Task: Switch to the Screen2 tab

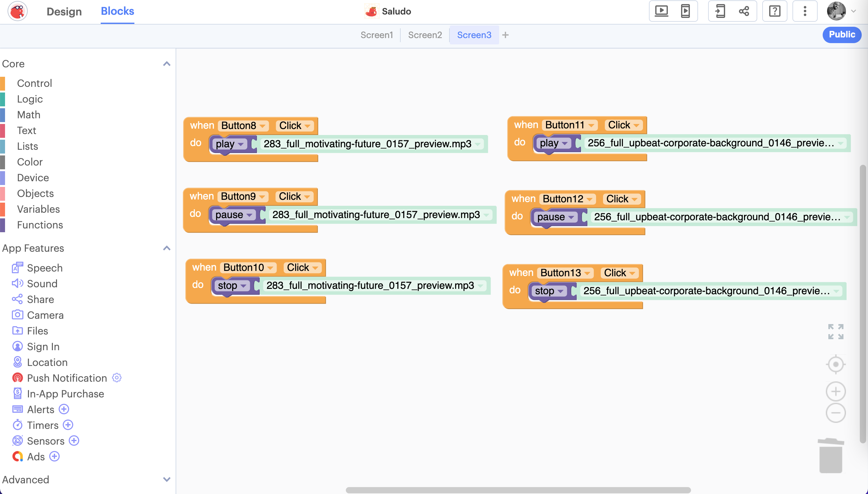Action: coord(425,35)
